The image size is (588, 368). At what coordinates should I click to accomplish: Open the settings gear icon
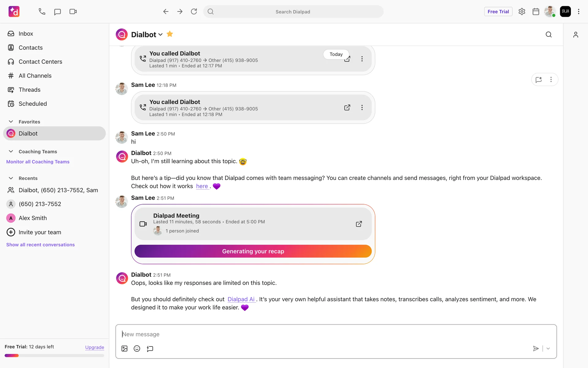pyautogui.click(x=522, y=12)
